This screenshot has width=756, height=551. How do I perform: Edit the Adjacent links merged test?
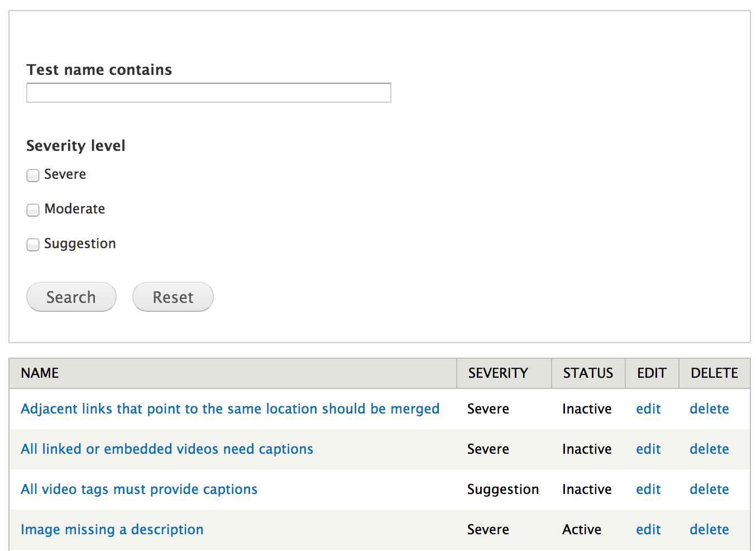pyautogui.click(x=648, y=408)
